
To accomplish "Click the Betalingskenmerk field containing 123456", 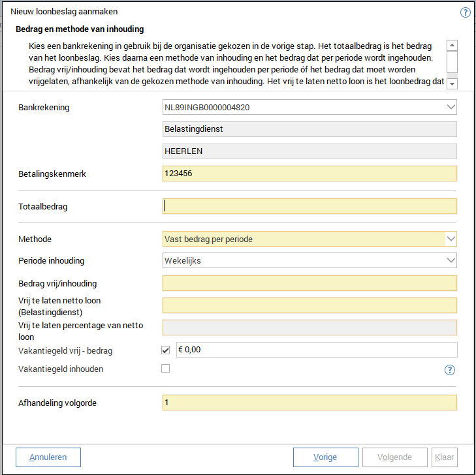I will pos(309,174).
